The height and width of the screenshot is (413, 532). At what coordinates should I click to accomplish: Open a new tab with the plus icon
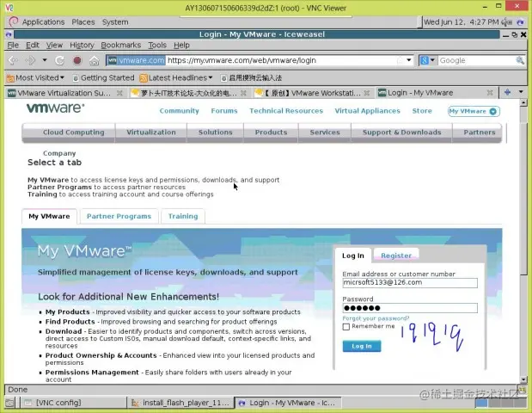[x=508, y=92]
